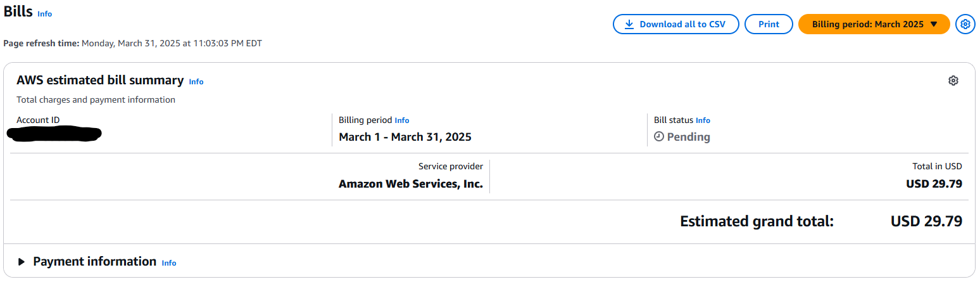The image size is (980, 284).
Task: Click Info beside AWS estimated bill summary
Action: click(x=196, y=82)
